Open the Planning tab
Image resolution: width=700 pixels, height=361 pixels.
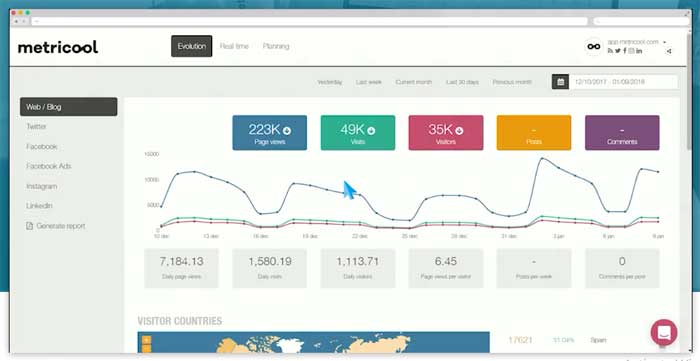pos(276,46)
